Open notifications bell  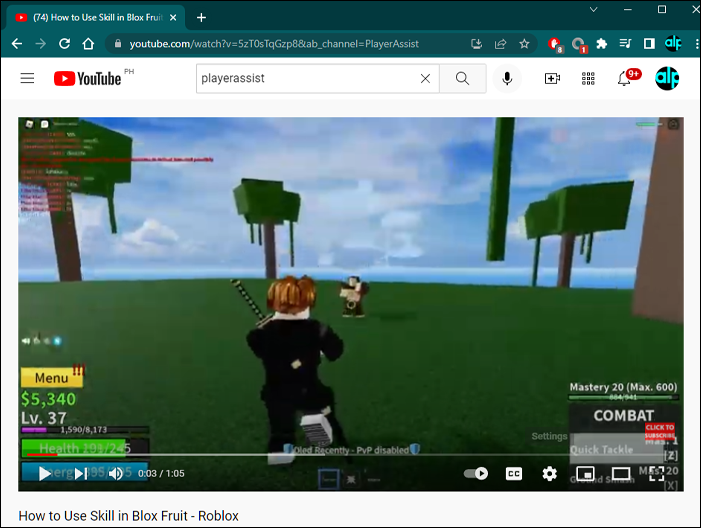[x=624, y=79]
